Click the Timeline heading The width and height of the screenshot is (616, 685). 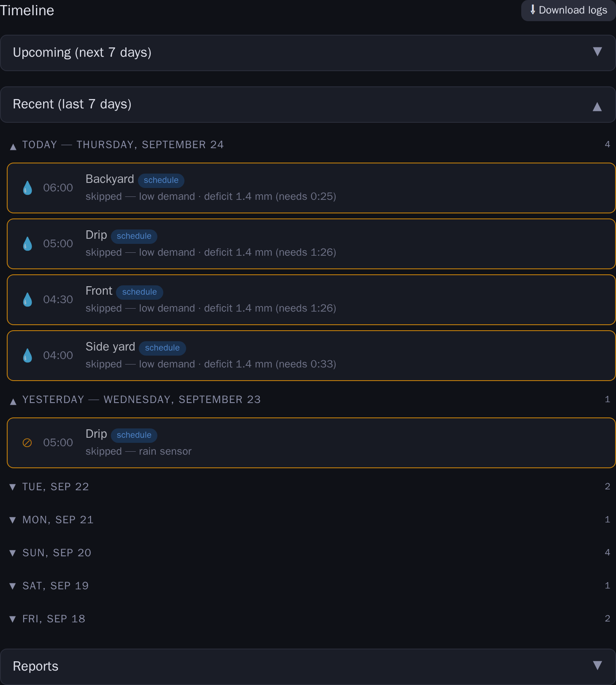27,11
